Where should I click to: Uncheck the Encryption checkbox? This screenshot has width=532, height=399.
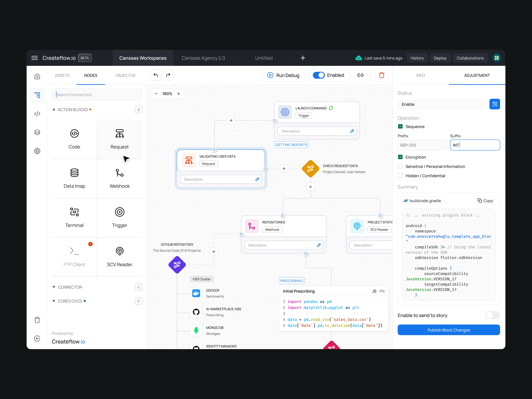[400, 157]
